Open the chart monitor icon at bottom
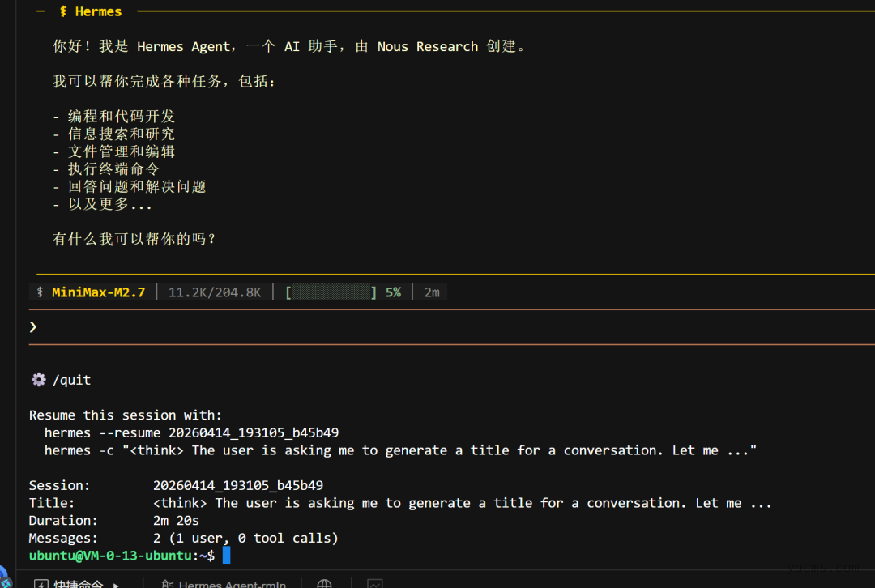This screenshot has width=875, height=588. tap(374, 584)
